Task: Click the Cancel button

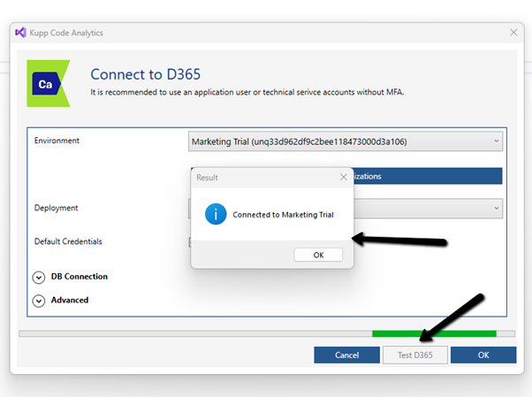Action: (346, 355)
